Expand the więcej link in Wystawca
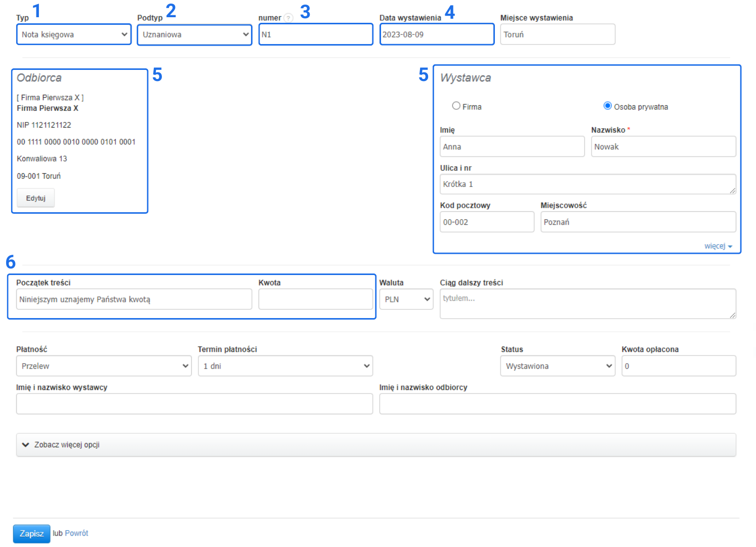This screenshot has width=756, height=547. point(718,246)
